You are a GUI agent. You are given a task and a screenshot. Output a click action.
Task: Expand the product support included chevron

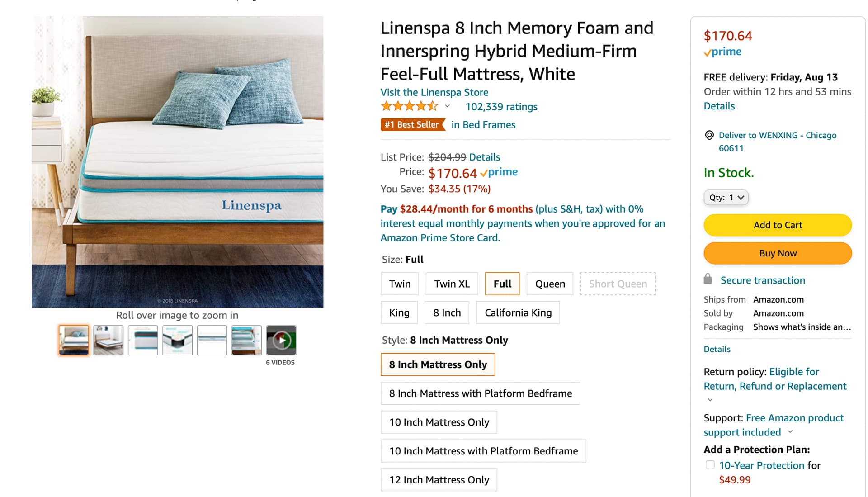(x=790, y=432)
